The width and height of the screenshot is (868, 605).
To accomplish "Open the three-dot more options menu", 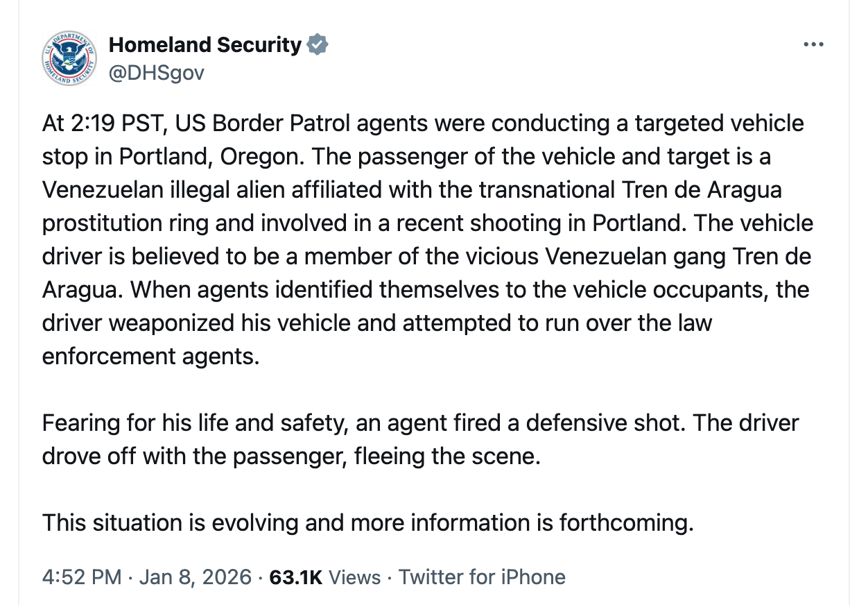I will [813, 45].
